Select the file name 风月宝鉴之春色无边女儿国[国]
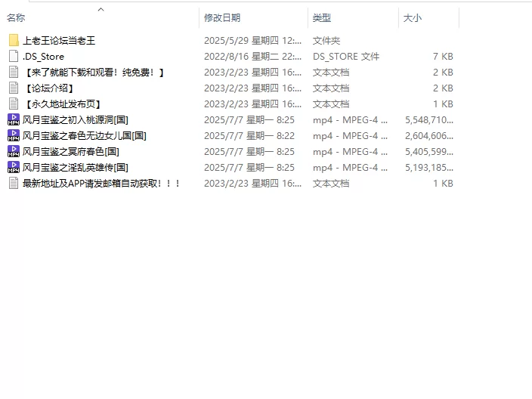Image resolution: width=532 pixels, height=399 pixels. point(85,136)
